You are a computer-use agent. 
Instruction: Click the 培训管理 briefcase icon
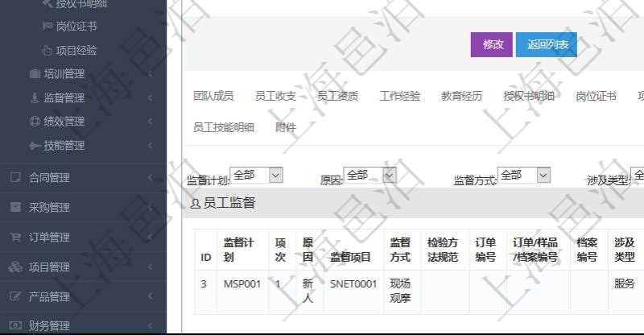point(35,74)
